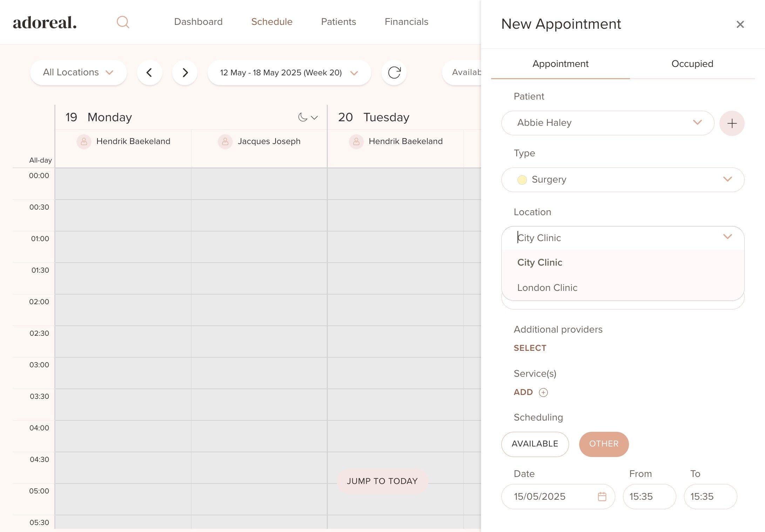Go to next week arrow
765x532 pixels.
coord(185,73)
